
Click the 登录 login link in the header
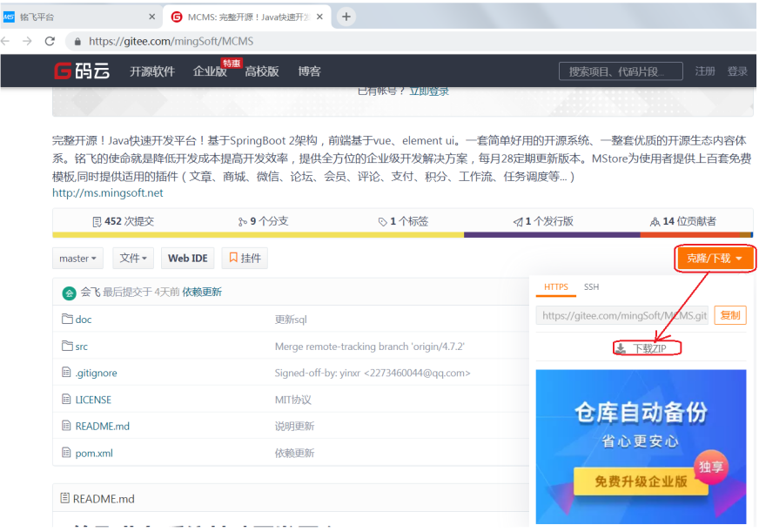pyautogui.click(x=737, y=71)
